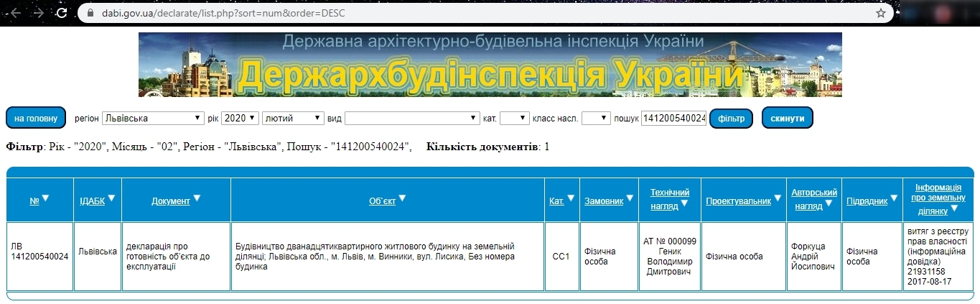Sort by Проектувальник column arrow icon
The image size is (980, 304).
coord(778,198)
